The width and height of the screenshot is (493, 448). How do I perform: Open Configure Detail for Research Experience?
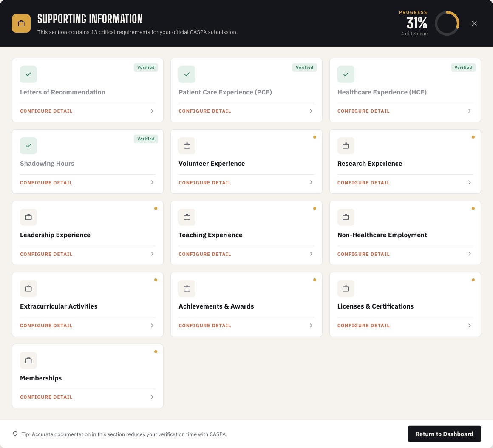pyautogui.click(x=363, y=183)
